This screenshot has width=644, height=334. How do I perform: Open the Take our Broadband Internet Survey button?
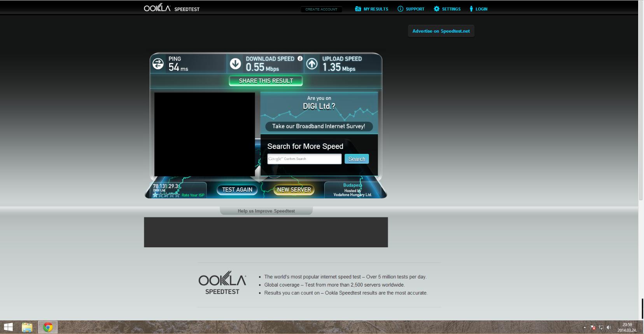319,126
